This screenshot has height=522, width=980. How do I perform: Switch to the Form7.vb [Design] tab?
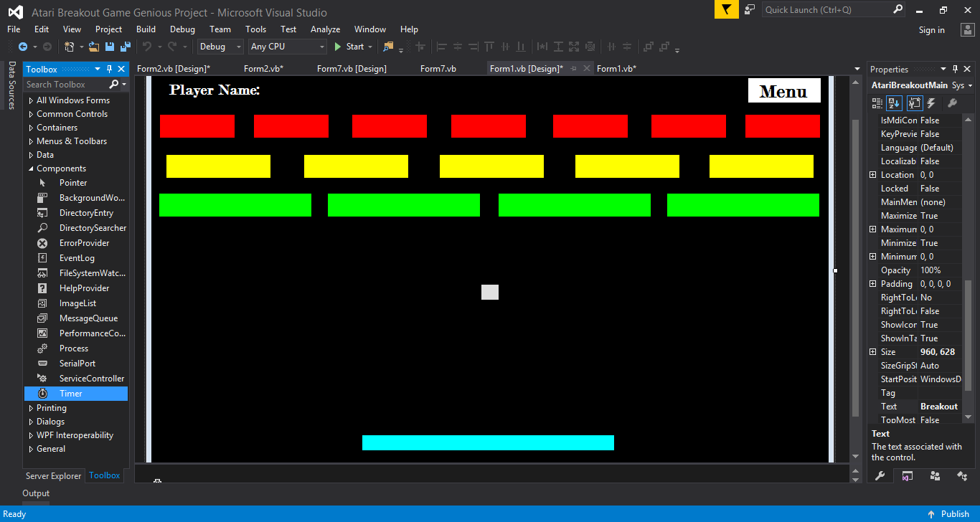click(x=352, y=69)
